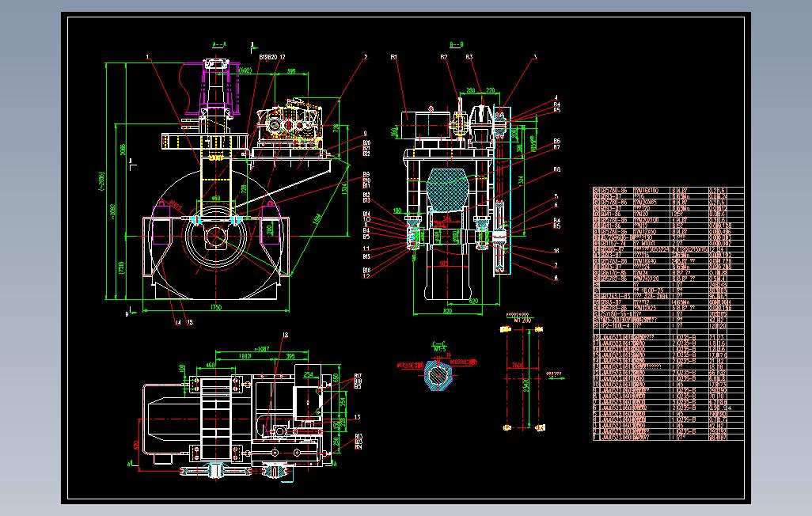The width and height of the screenshot is (812, 516).
Task: Click balloon number 2 above A--A view
Action: click(x=366, y=57)
